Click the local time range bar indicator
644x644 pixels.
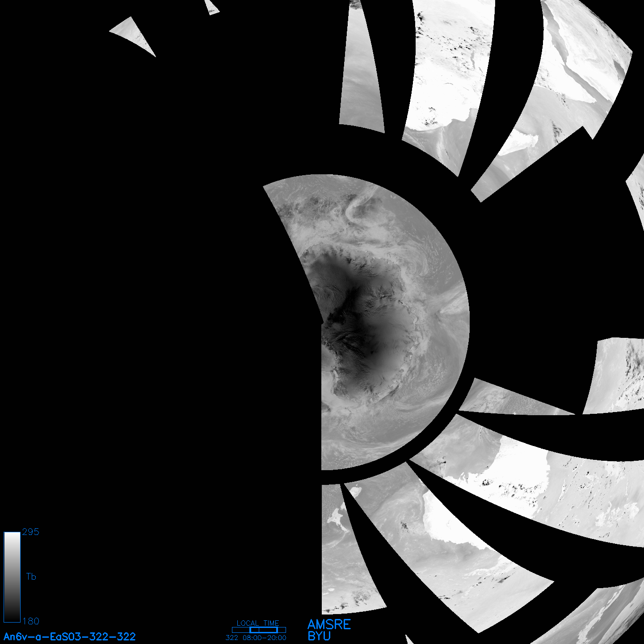[259, 630]
